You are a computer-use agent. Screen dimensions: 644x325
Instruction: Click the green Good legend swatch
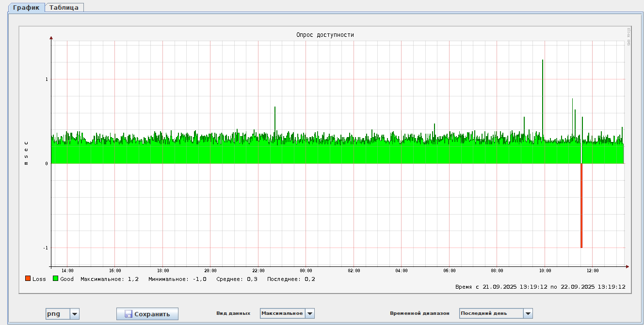pos(56,279)
